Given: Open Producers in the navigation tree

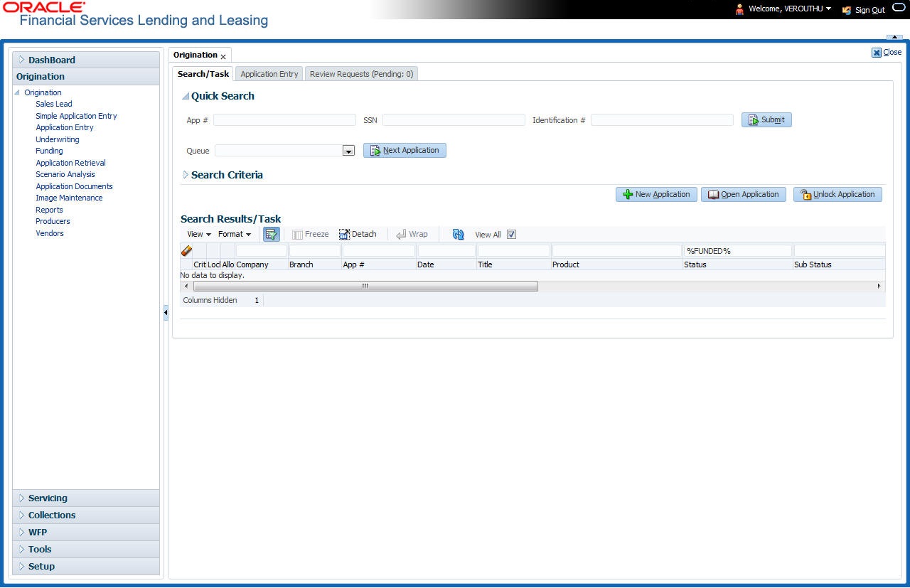Looking at the screenshot, I should click(x=53, y=221).
